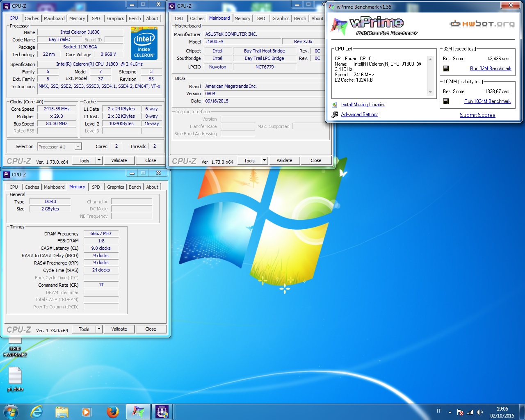
Task: Click the Core Speed value 2415.58 MHz
Action: (x=57, y=109)
